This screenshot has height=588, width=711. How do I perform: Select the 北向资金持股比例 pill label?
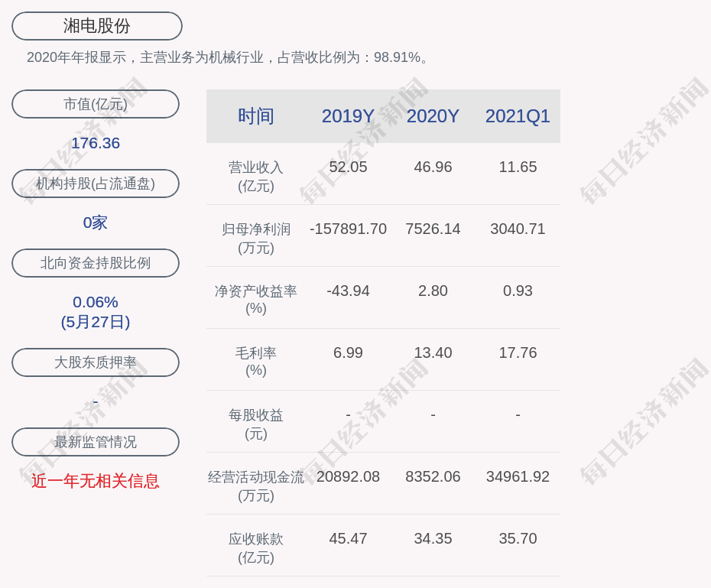pos(96,263)
